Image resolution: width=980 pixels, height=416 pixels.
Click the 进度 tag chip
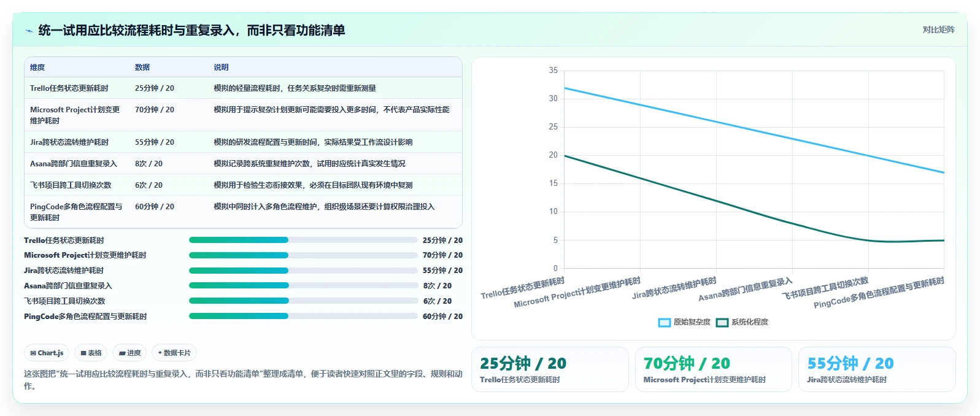tap(129, 353)
